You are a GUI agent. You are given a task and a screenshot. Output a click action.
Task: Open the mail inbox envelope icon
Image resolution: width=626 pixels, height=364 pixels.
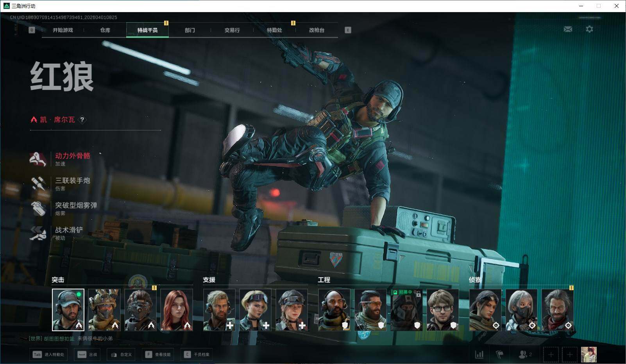568,29
